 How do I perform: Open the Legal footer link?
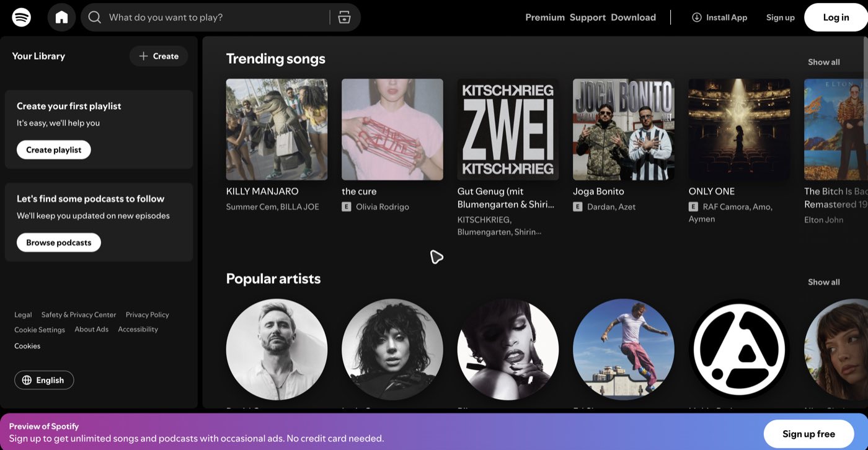[23, 315]
